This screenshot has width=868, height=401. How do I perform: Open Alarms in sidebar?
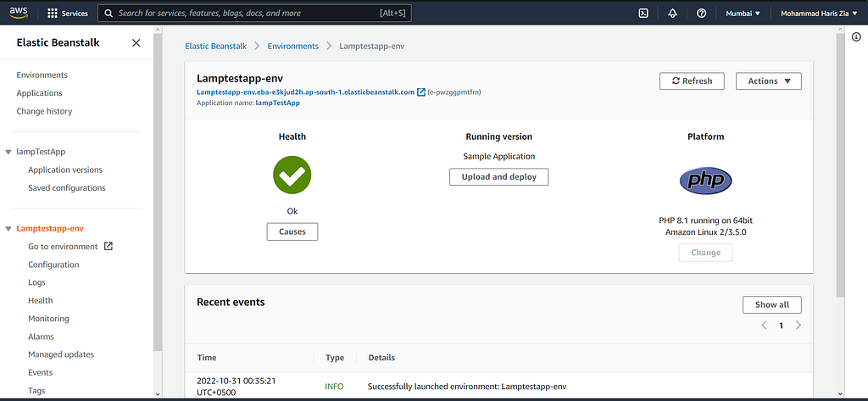[41, 337]
